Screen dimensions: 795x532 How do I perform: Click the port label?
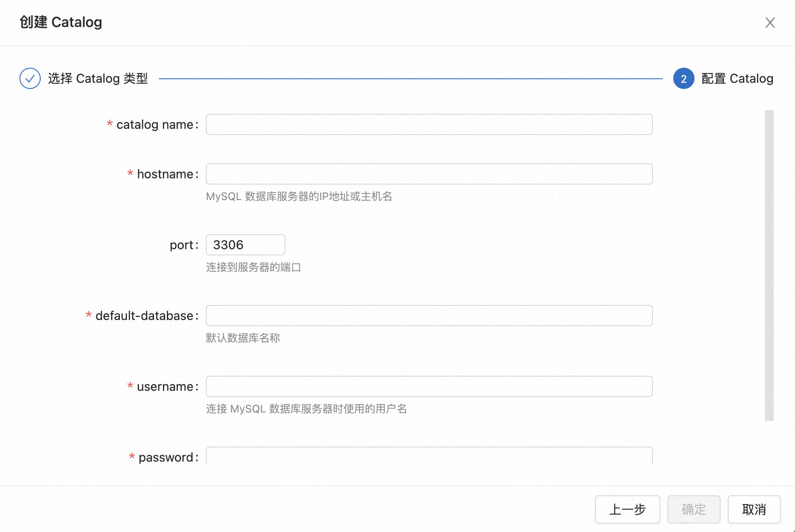point(181,245)
